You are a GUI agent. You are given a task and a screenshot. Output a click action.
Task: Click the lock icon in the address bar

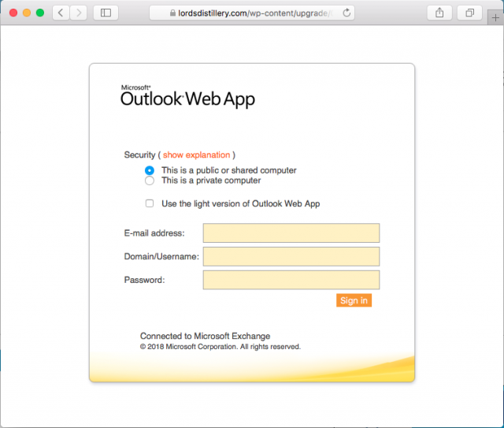click(x=172, y=13)
